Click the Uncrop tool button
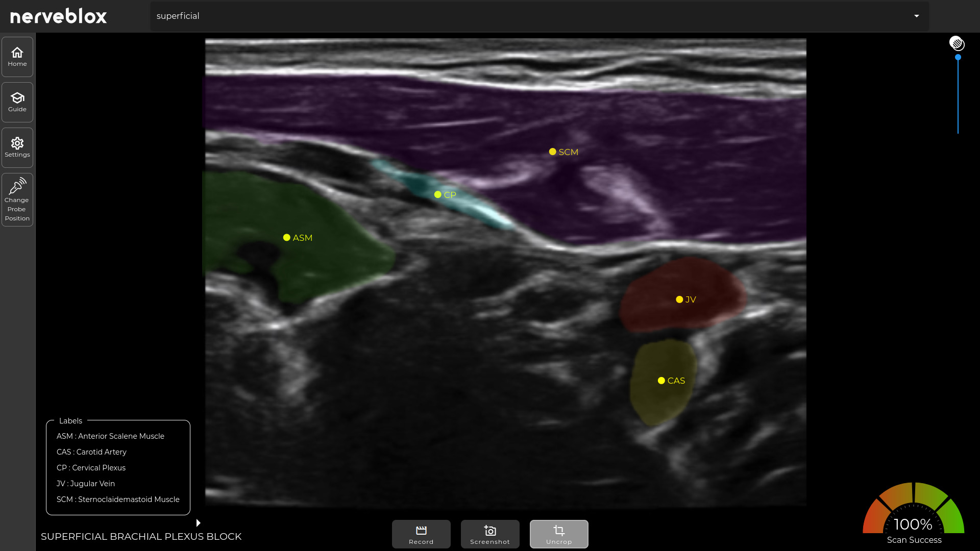This screenshot has width=980, height=551. click(x=559, y=534)
